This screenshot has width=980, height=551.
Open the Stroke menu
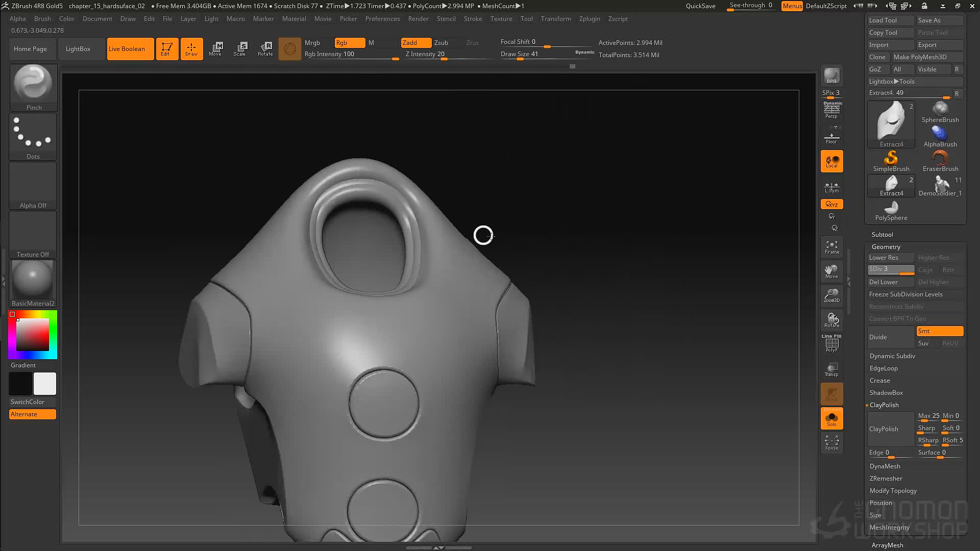(x=473, y=19)
